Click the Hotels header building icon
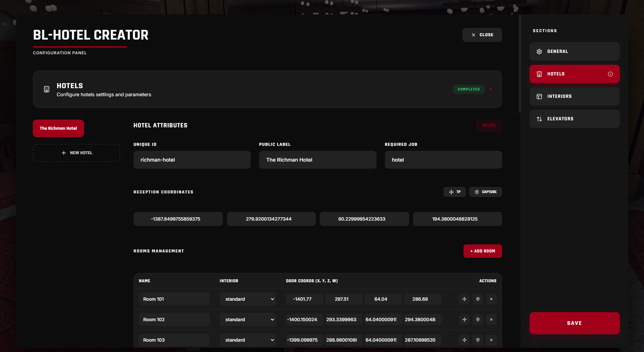 (47, 89)
